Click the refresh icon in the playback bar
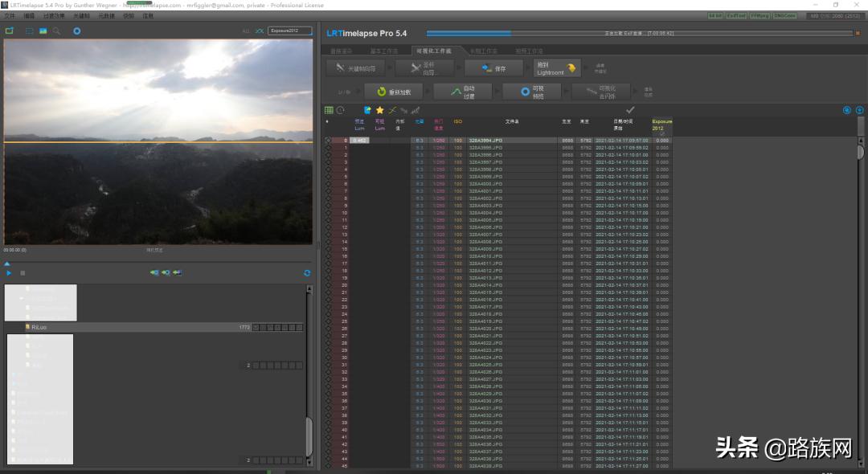Viewport: 868px width, 474px height. point(306,272)
